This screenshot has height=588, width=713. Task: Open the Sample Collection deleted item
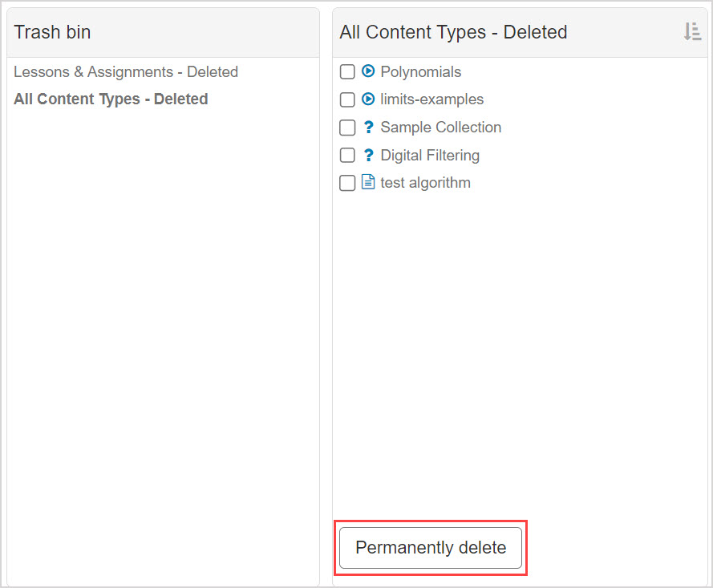tap(440, 127)
